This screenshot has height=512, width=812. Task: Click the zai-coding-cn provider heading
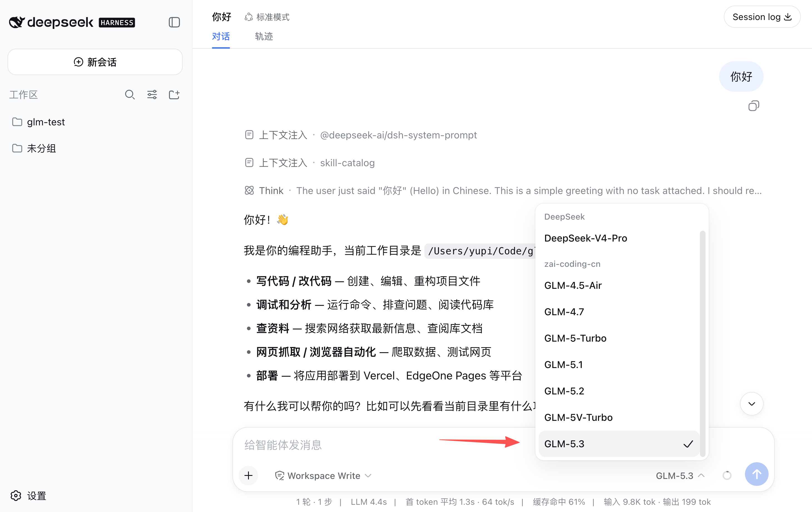point(572,264)
